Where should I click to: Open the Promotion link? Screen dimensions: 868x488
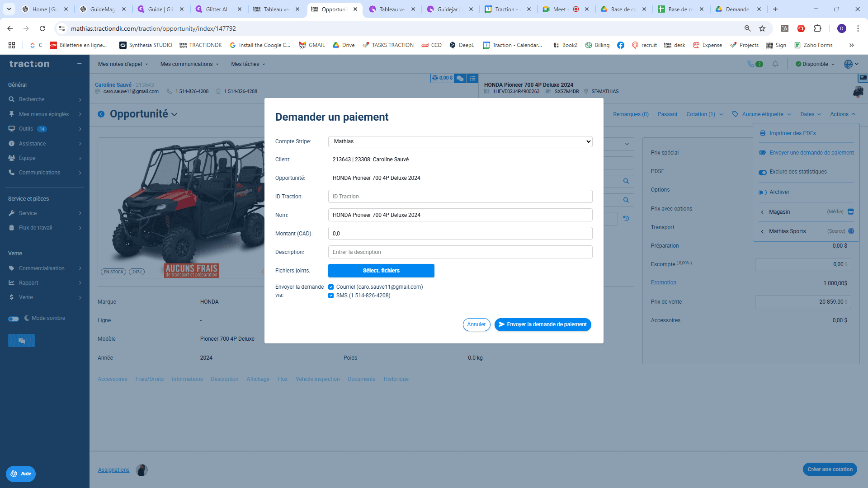coord(664,282)
